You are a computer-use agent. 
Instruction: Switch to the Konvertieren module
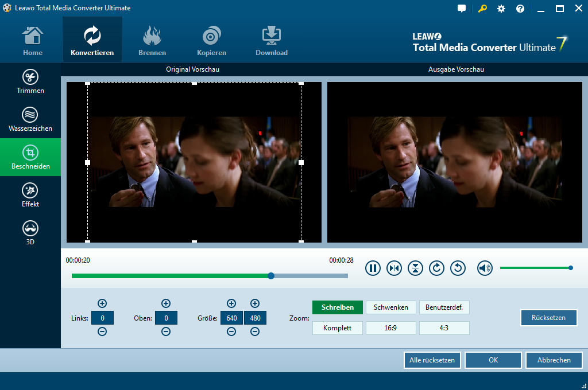click(x=92, y=40)
